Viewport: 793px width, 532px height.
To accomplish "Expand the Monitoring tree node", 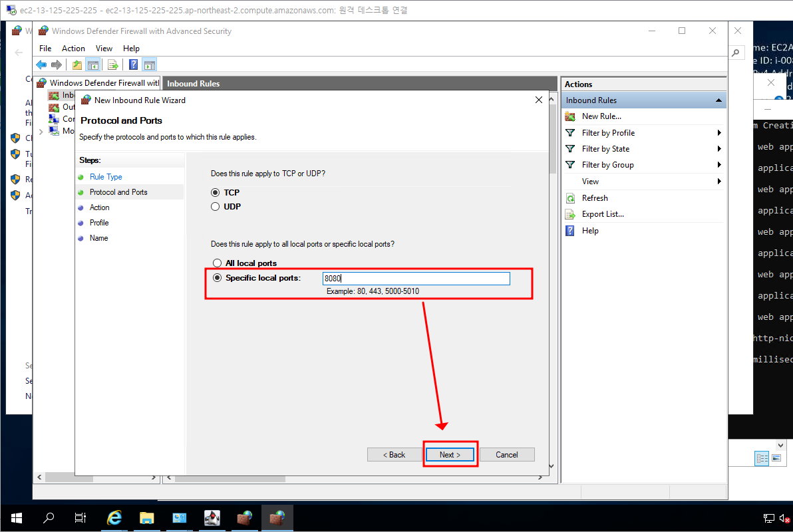I will [x=41, y=132].
